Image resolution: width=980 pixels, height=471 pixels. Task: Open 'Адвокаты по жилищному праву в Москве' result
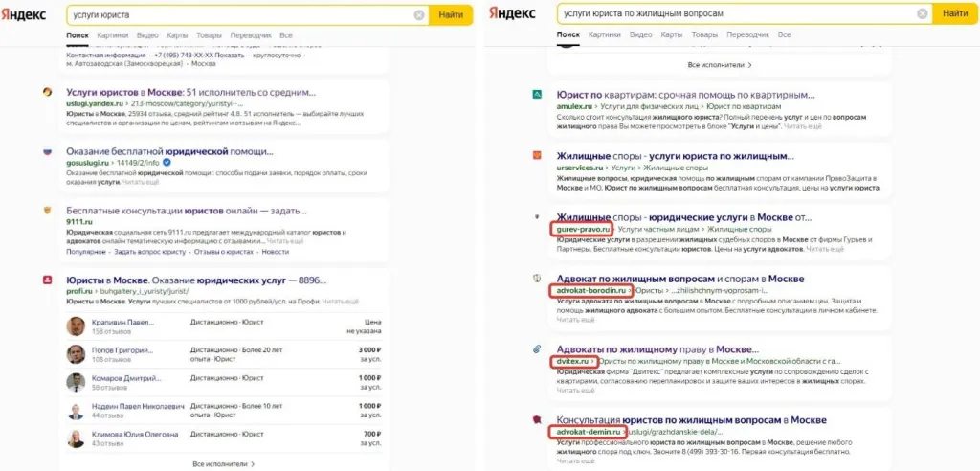(x=657, y=349)
